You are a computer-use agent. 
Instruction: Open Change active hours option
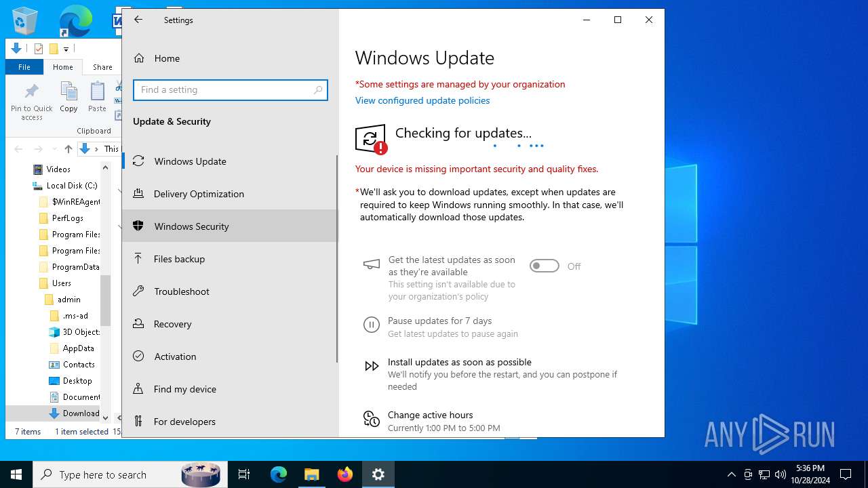tap(431, 415)
